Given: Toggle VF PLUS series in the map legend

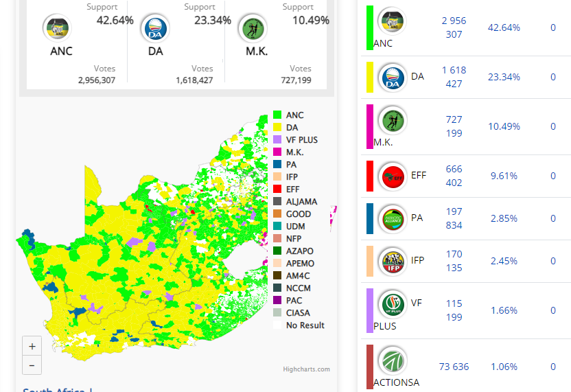Looking at the screenshot, I should 295,140.
